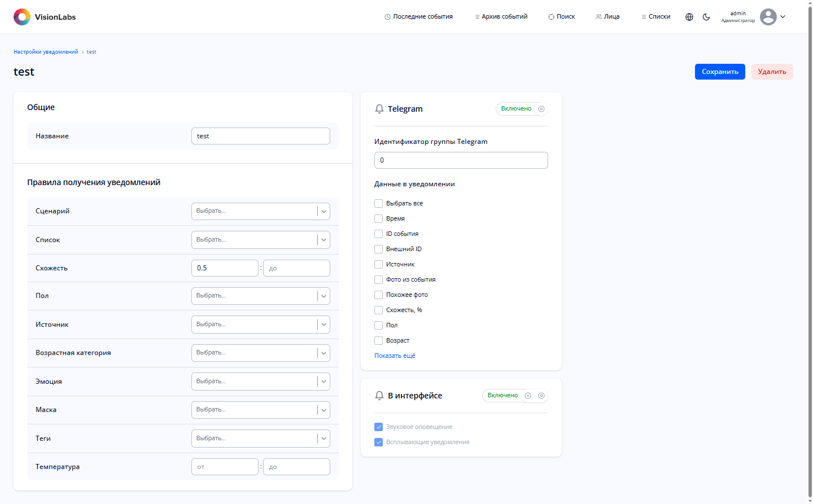Image resolution: width=813 pixels, height=504 pixels.
Task: Click the bell icon beside В интерфейсе
Action: coord(379,396)
